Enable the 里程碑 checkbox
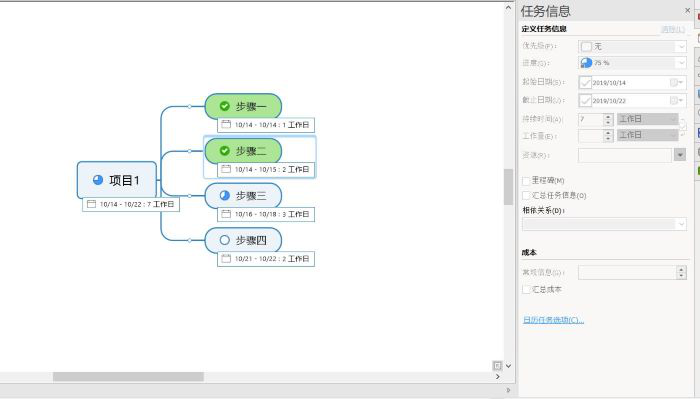 [526, 181]
